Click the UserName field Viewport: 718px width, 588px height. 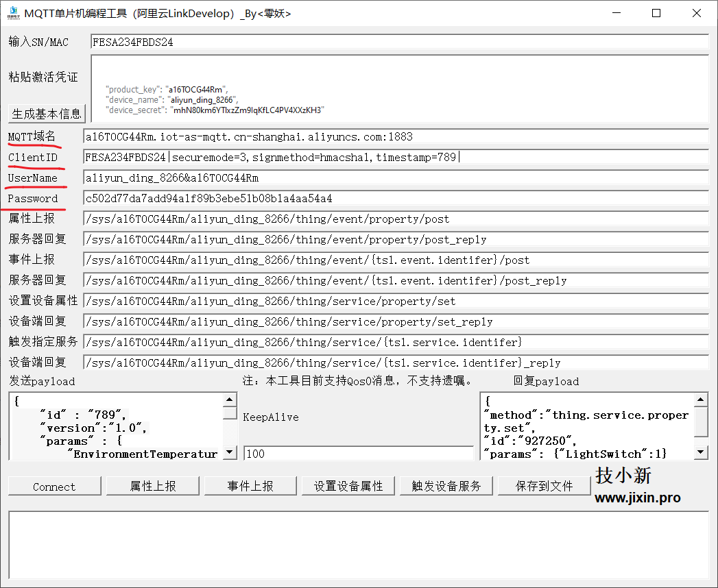[x=396, y=178]
